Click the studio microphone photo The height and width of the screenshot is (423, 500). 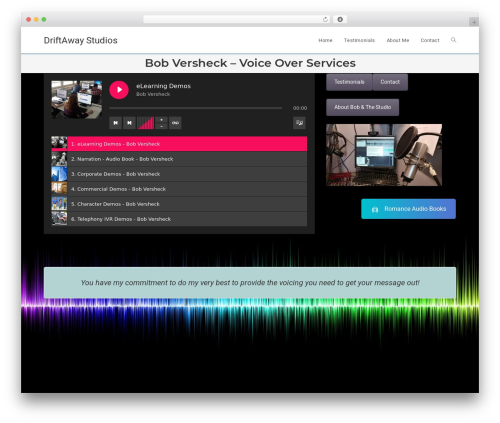384,155
